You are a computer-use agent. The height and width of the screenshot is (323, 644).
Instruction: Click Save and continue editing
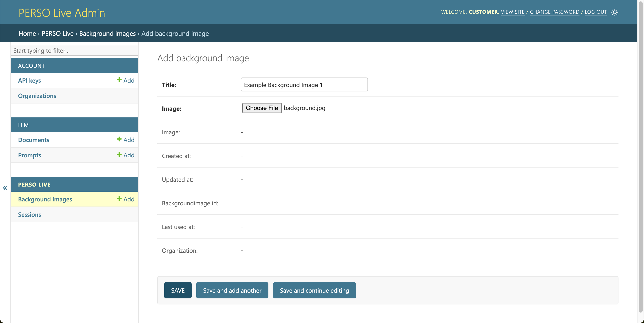tap(314, 290)
